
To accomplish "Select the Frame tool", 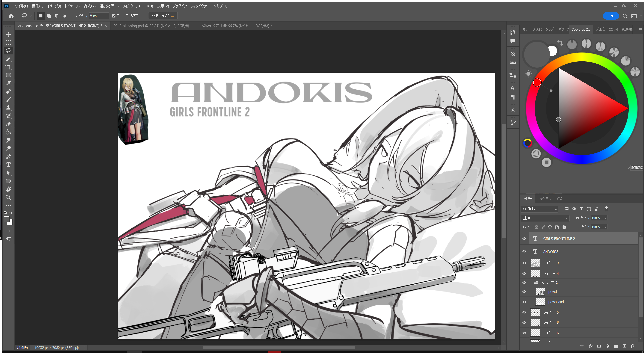I will [8, 75].
